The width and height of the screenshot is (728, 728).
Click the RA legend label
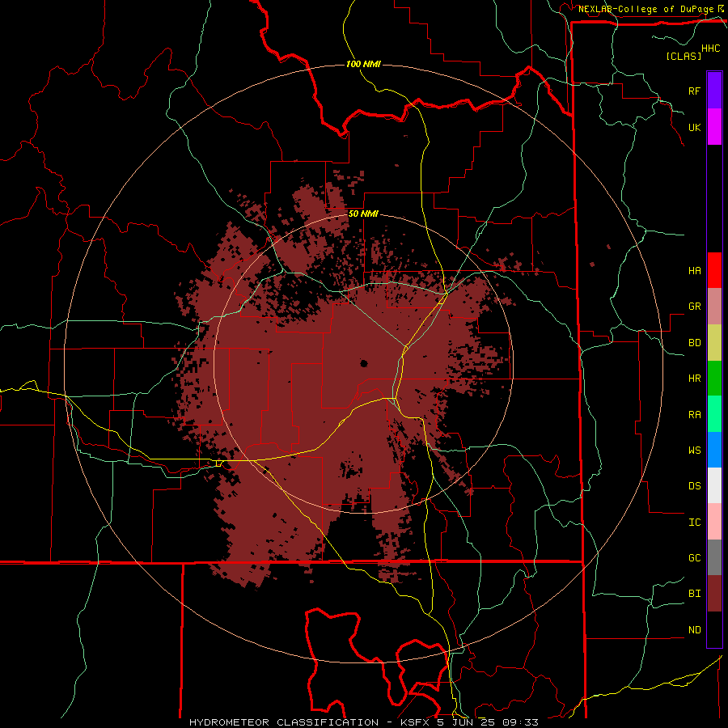tap(695, 415)
